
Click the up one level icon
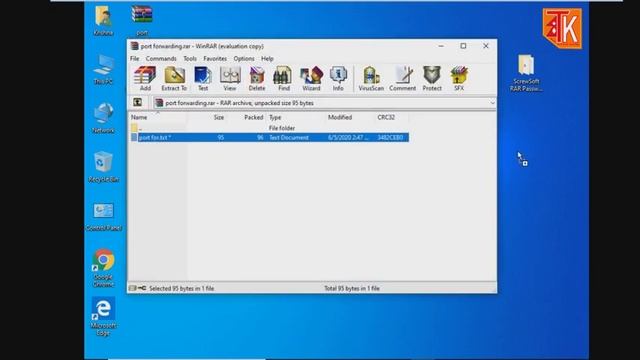[138, 102]
